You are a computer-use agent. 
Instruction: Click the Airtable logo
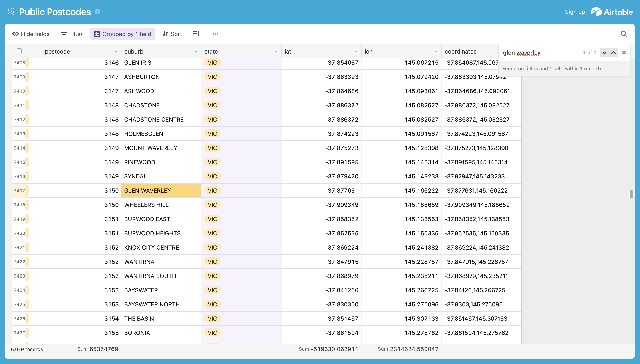612,12
